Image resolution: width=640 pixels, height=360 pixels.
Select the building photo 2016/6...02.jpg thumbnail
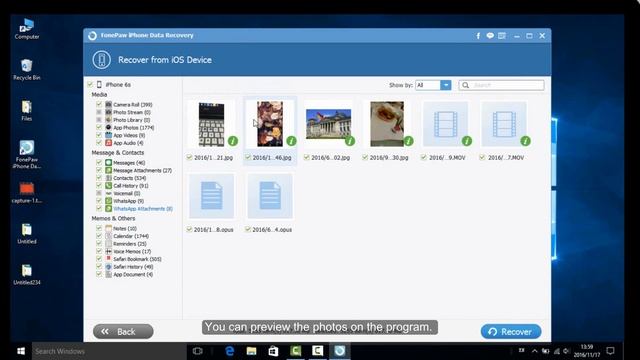[329, 124]
